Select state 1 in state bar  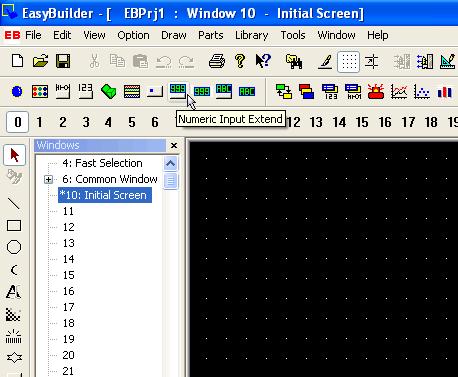pyautogui.click(x=39, y=122)
